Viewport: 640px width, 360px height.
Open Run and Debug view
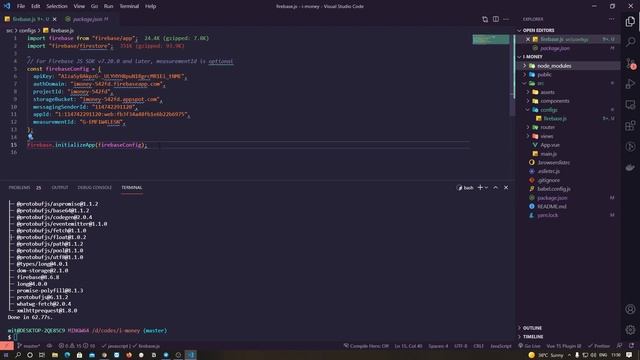click(630, 84)
